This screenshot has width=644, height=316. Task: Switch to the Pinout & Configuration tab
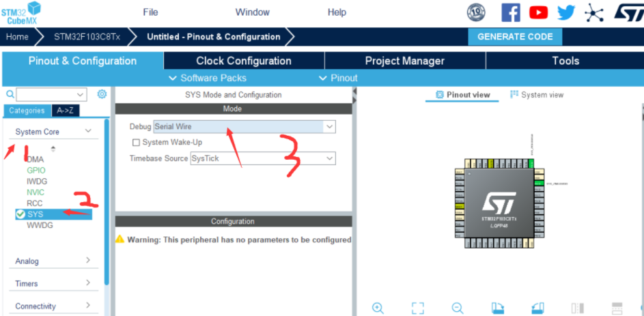pos(83,61)
